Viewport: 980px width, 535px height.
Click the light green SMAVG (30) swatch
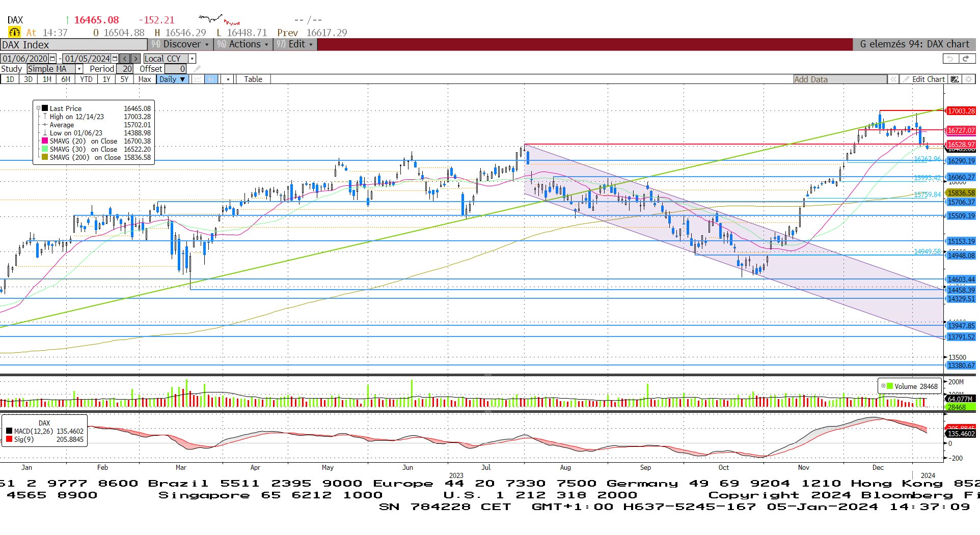45,149
